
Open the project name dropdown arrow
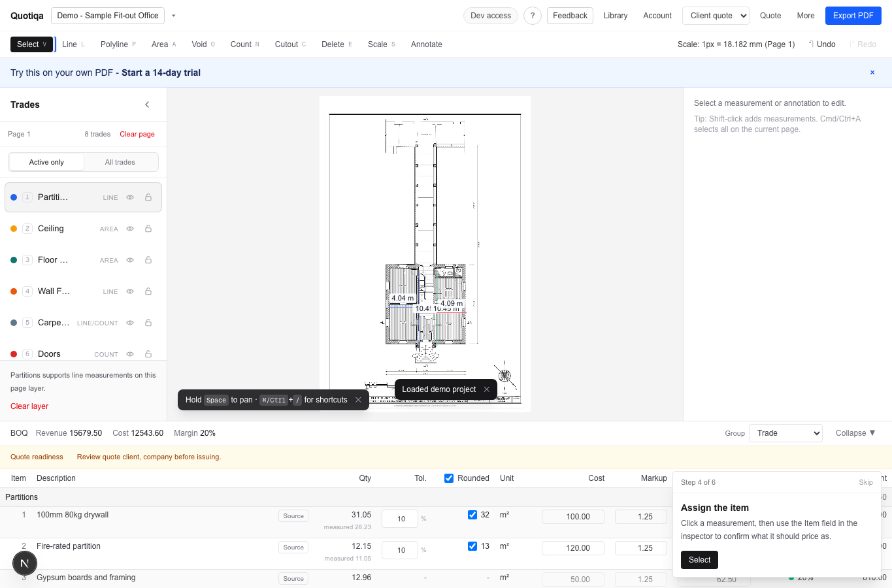point(174,16)
